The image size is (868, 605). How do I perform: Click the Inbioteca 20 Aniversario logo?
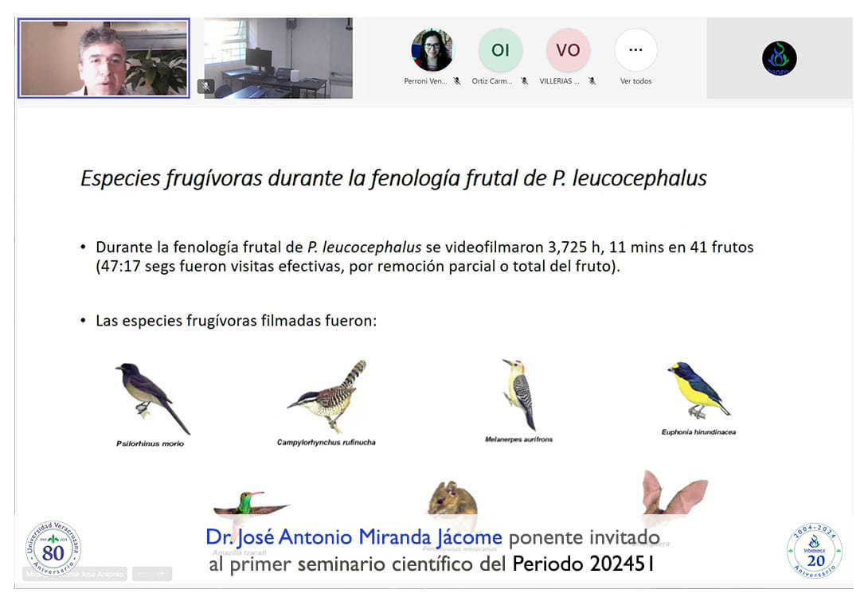[x=814, y=550]
